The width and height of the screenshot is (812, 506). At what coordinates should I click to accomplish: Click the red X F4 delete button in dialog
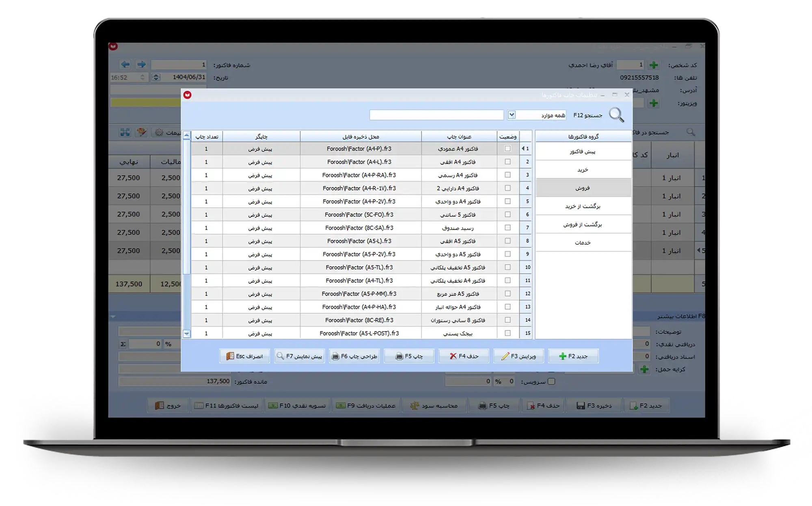pos(464,356)
